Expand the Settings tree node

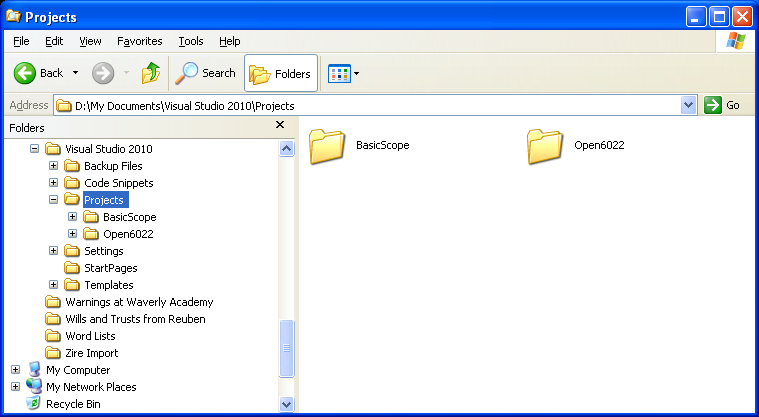53,250
